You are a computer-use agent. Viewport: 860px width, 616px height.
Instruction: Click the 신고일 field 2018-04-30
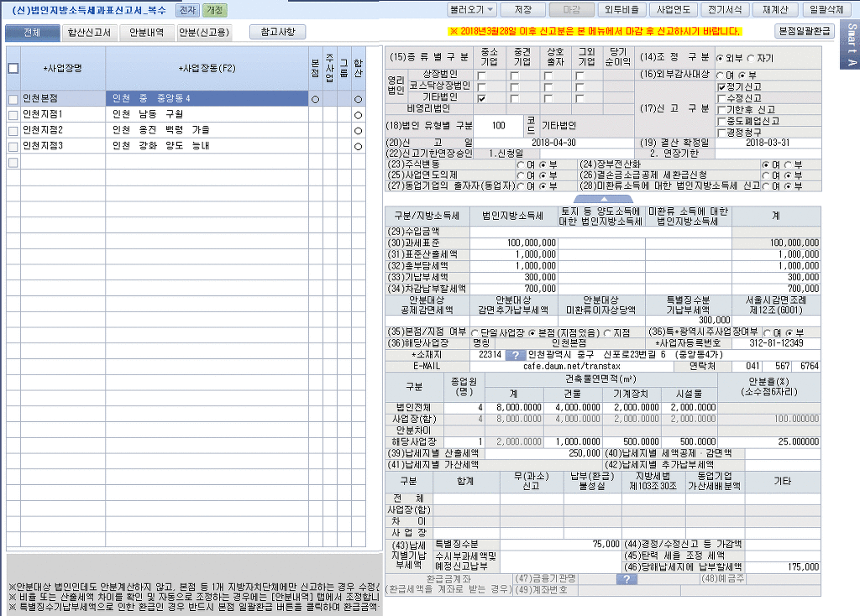point(553,143)
